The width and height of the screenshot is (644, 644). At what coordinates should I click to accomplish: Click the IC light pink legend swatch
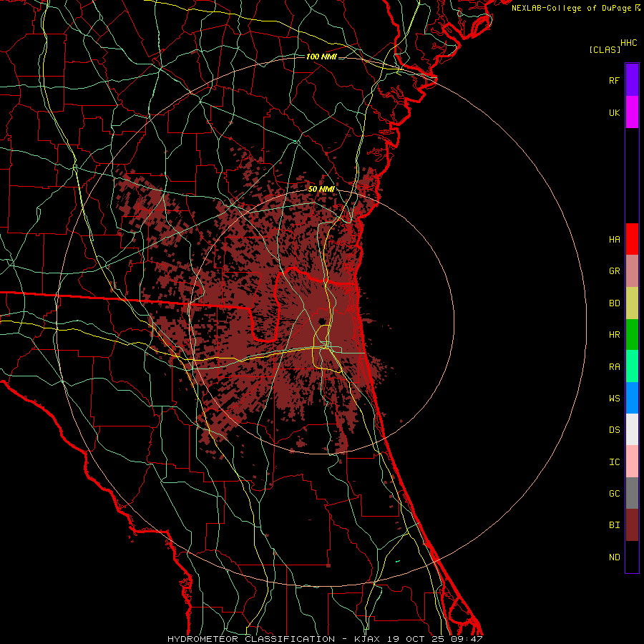pyautogui.click(x=632, y=462)
